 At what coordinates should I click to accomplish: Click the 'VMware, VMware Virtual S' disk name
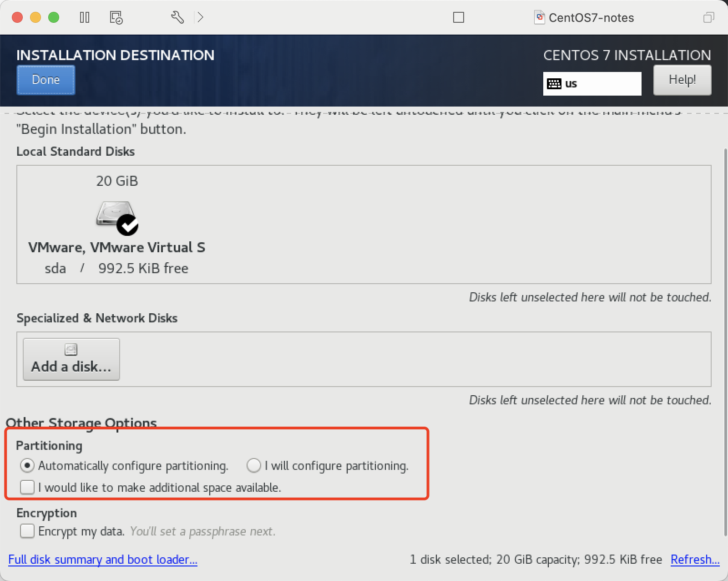[x=116, y=247]
